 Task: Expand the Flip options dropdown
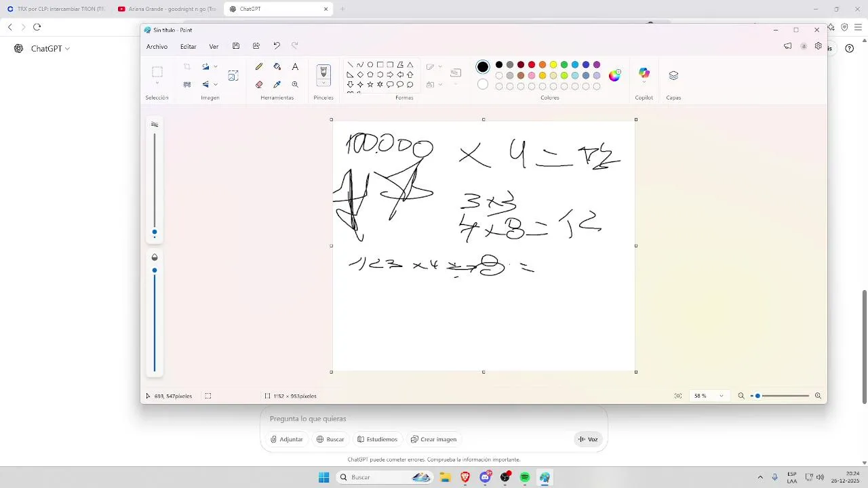[x=216, y=85]
